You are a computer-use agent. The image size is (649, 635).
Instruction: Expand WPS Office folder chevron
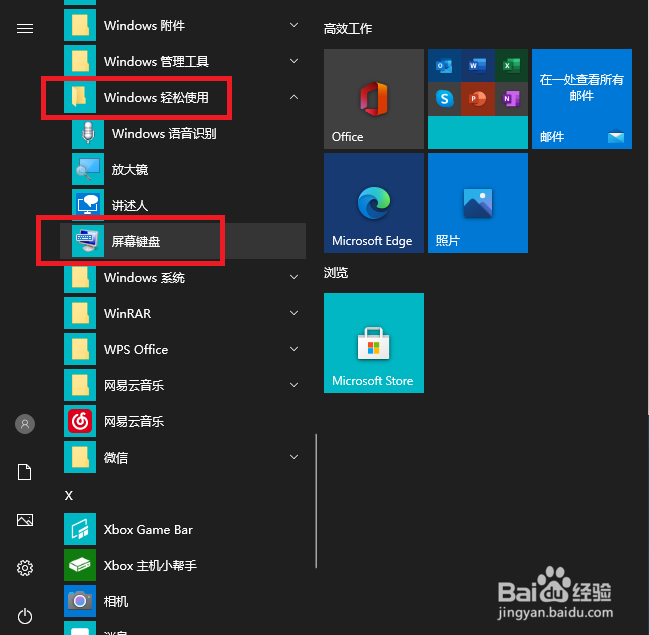tap(294, 349)
